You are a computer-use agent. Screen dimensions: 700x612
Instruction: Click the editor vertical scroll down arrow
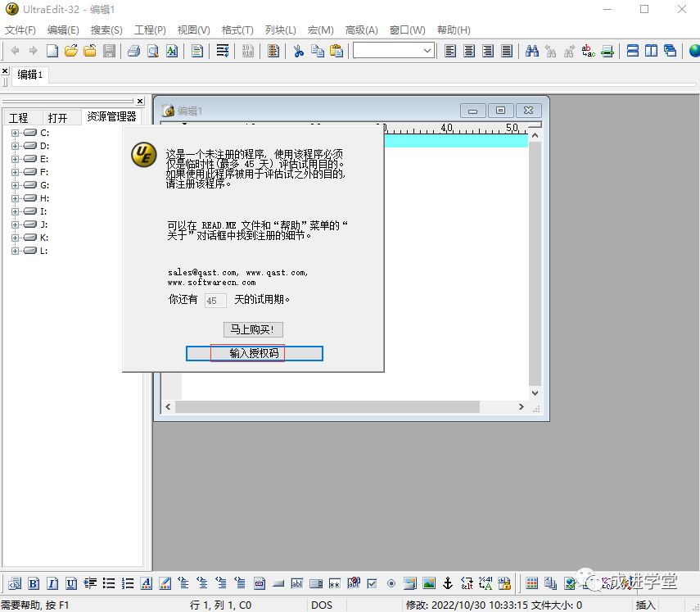click(535, 392)
